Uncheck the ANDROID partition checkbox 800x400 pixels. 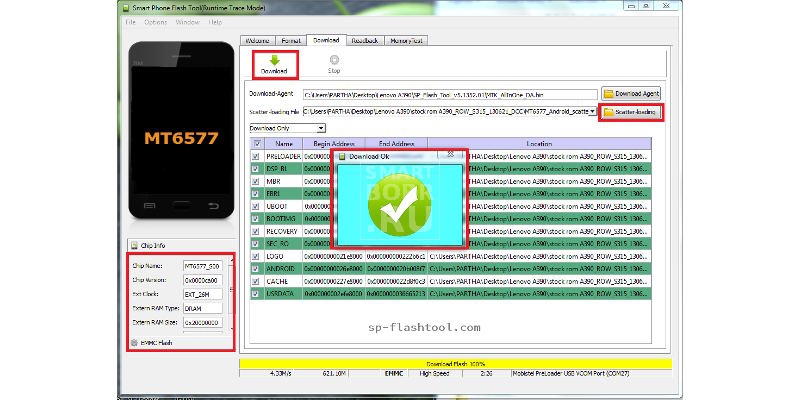pyautogui.click(x=256, y=268)
